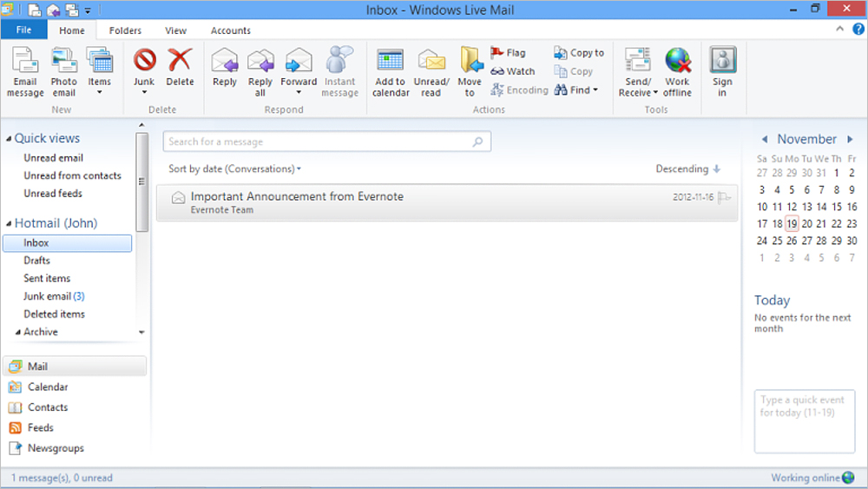Open the Sort by date dropdown
868x489 pixels.
pyautogui.click(x=234, y=169)
